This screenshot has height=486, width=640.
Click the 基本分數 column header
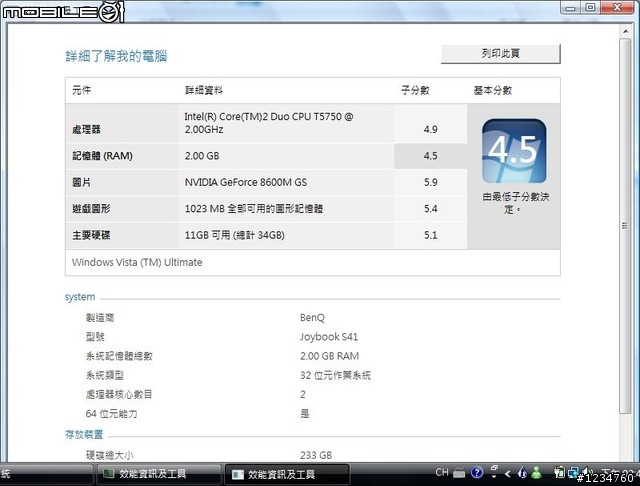click(x=493, y=90)
